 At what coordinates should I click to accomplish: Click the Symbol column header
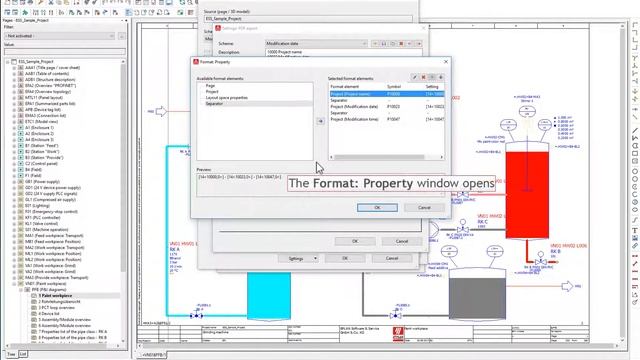tap(394, 87)
